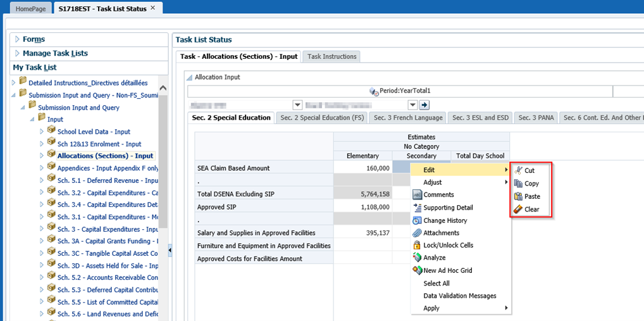Click the Supporting Detail icon

417,208
